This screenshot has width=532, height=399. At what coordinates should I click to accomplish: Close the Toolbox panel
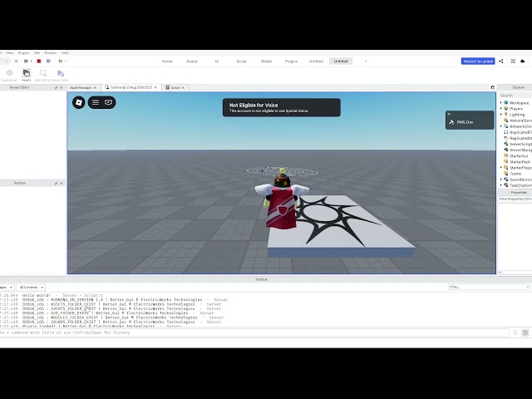[62, 183]
